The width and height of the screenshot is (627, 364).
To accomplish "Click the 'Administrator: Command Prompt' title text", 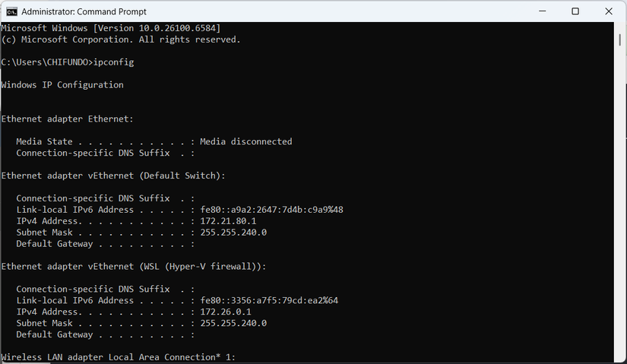I will (84, 11).
